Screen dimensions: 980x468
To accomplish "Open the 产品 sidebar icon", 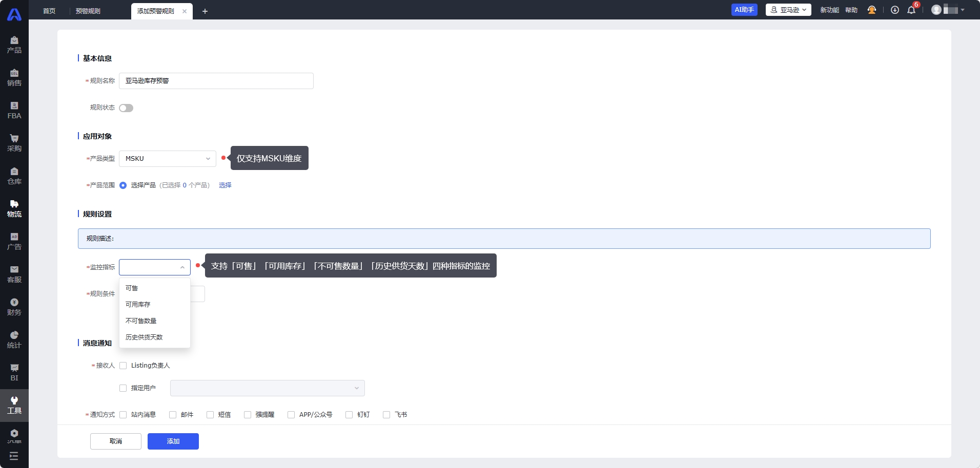I will [14, 45].
